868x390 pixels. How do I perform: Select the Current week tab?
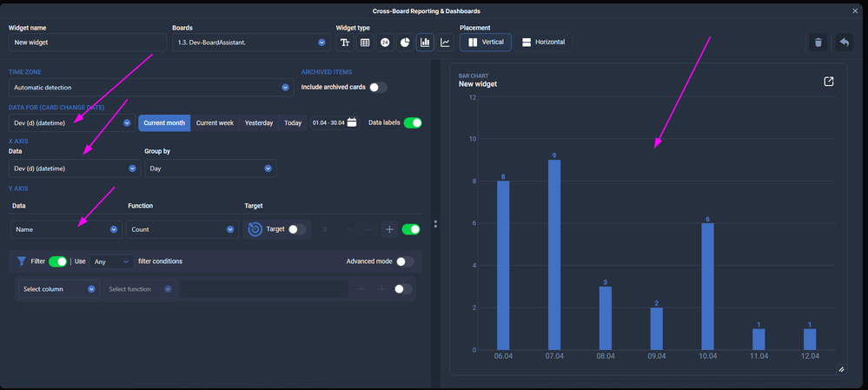(215, 122)
